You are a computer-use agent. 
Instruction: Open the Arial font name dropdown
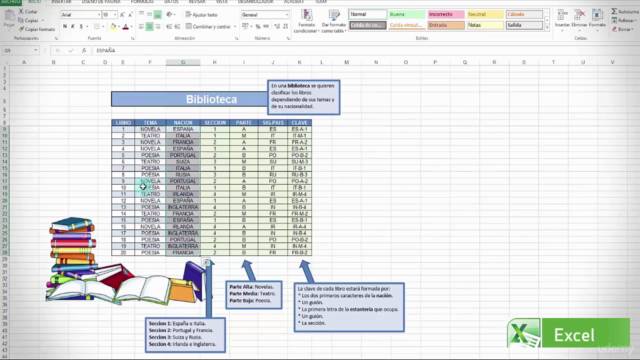tap(99, 15)
